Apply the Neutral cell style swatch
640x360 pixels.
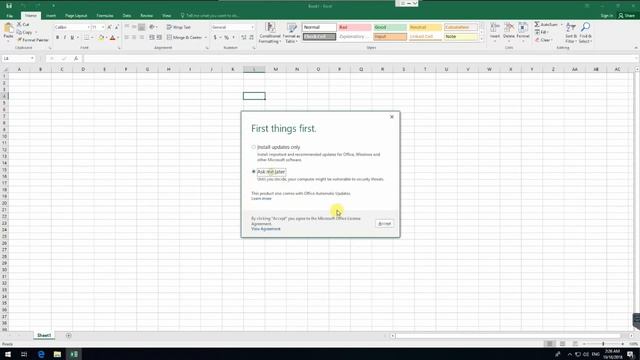click(425, 27)
